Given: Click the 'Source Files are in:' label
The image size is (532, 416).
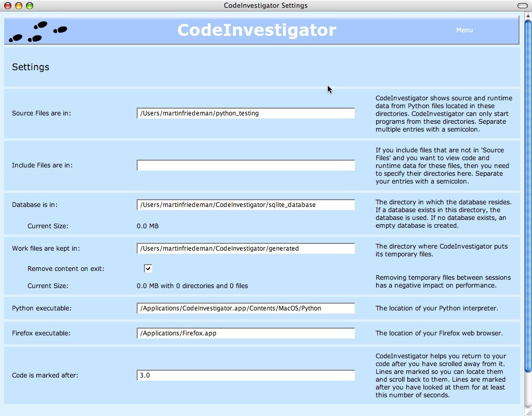Looking at the screenshot, I should point(42,113).
